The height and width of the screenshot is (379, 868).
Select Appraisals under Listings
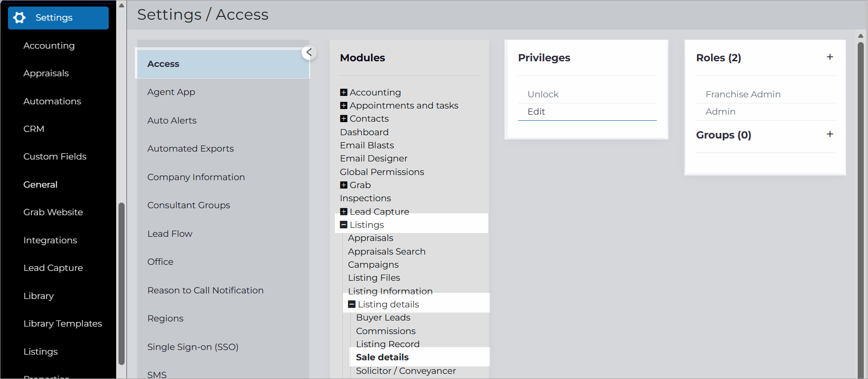tap(371, 238)
